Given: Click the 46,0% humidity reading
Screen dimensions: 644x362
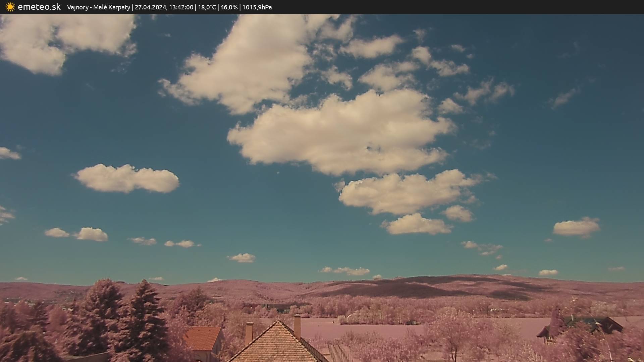Looking at the screenshot, I should [x=229, y=7].
